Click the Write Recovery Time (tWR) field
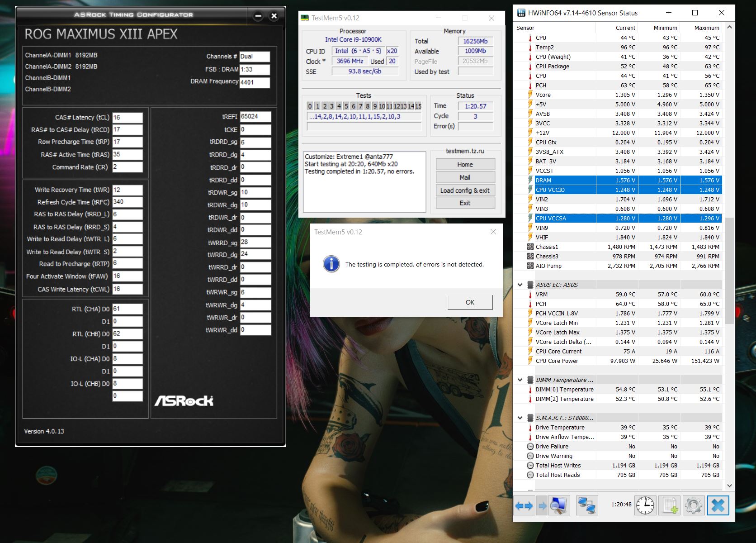 tap(128, 190)
